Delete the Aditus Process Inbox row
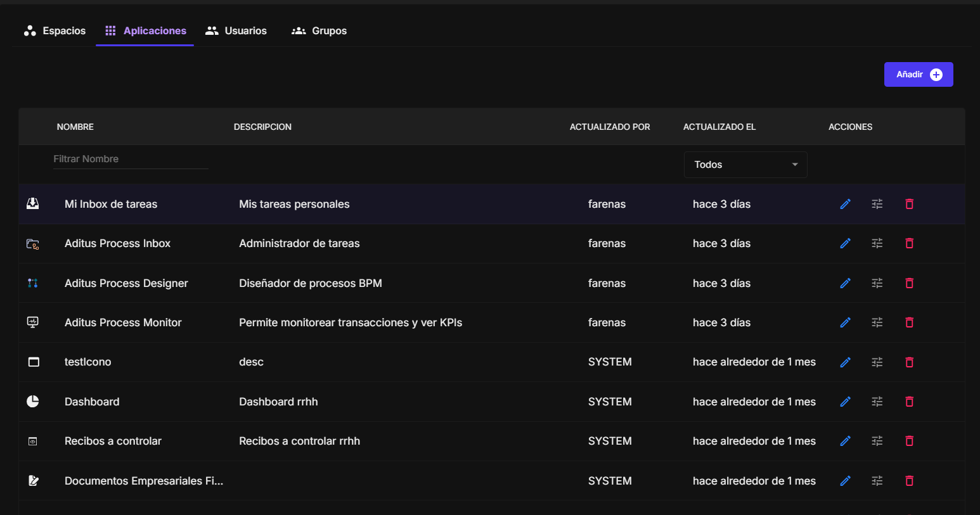This screenshot has height=515, width=980. [x=910, y=243]
